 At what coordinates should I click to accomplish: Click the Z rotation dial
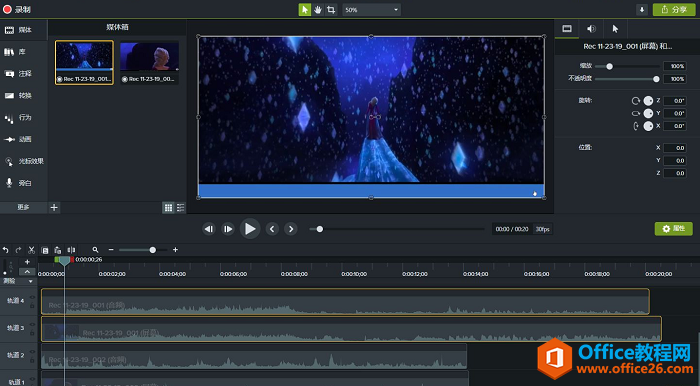[x=648, y=100]
